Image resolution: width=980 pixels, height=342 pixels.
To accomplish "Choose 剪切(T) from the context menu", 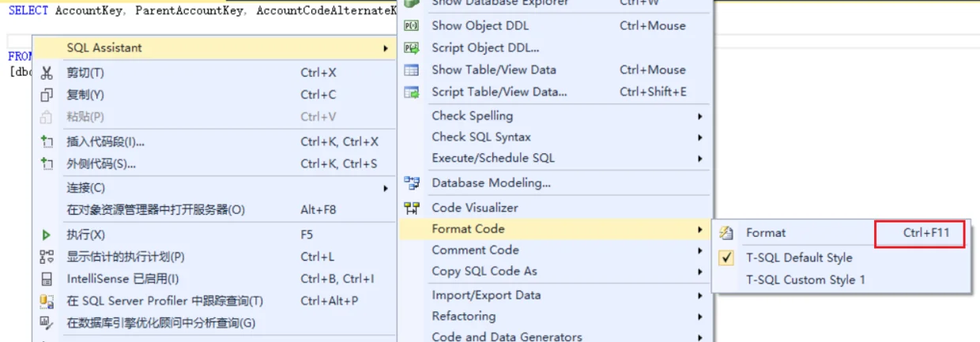I will tap(214, 73).
